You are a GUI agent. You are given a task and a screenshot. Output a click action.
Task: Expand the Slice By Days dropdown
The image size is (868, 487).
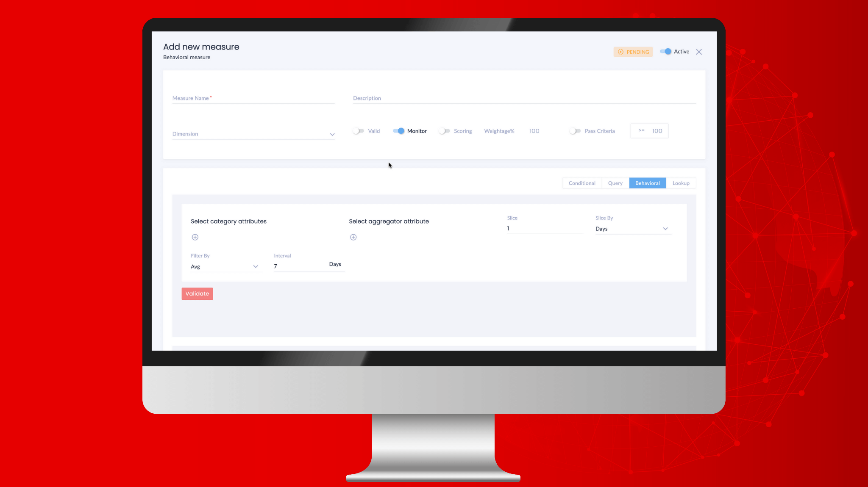(665, 229)
